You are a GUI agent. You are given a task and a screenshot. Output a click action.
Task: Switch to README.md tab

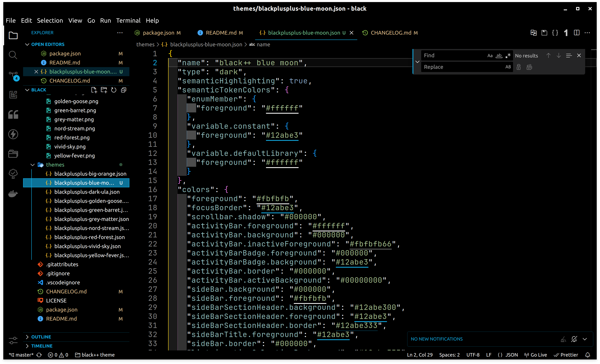tap(220, 33)
